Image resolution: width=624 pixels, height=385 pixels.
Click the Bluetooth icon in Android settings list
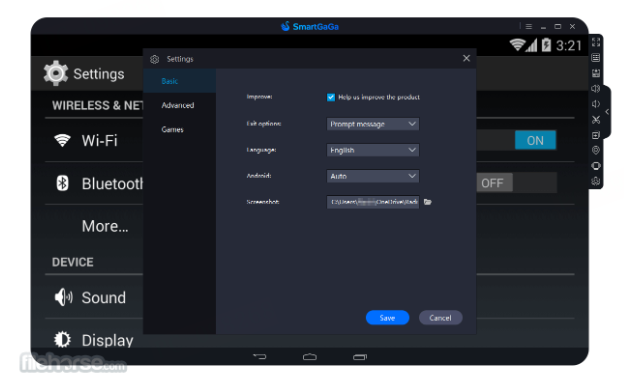pos(62,183)
